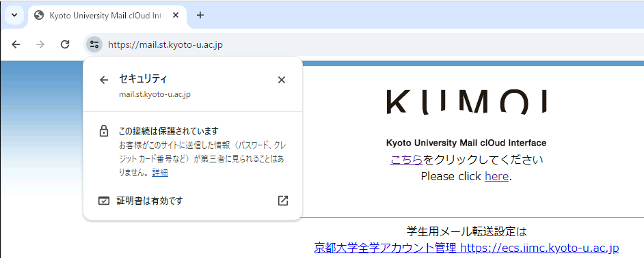Click the English 'here' link
The height and width of the screenshot is (258, 644).
coord(496,176)
